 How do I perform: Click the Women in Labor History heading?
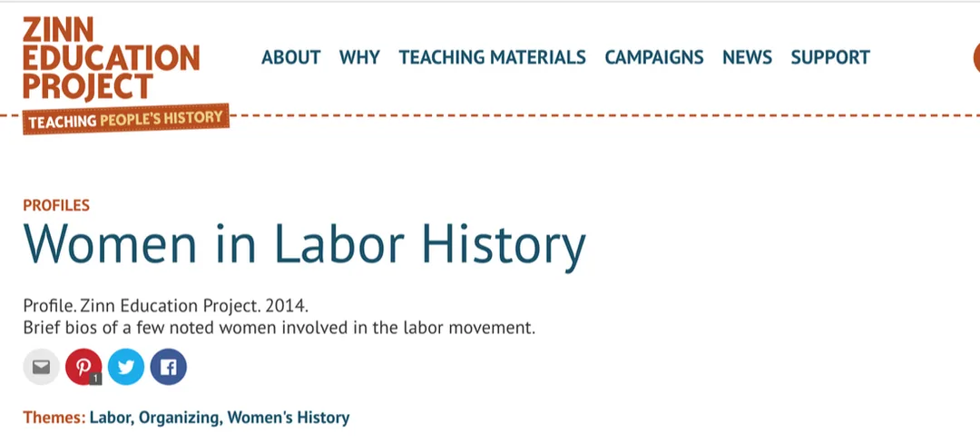point(304,243)
